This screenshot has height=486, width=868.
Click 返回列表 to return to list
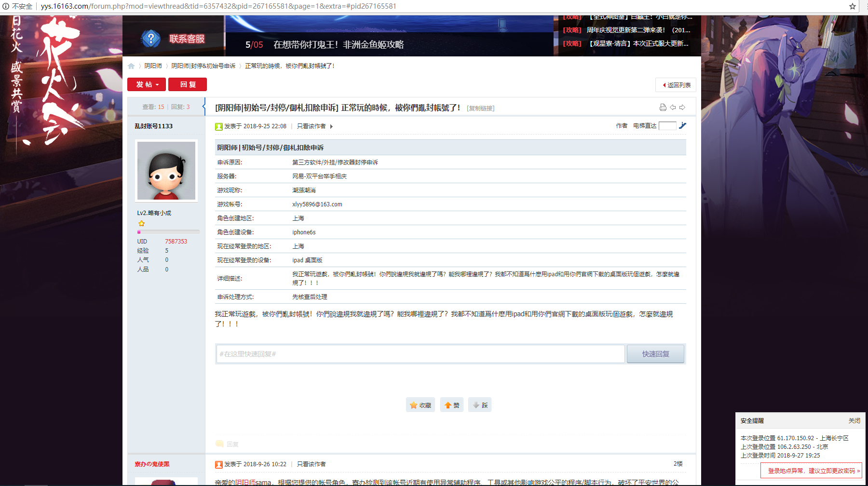coord(676,85)
